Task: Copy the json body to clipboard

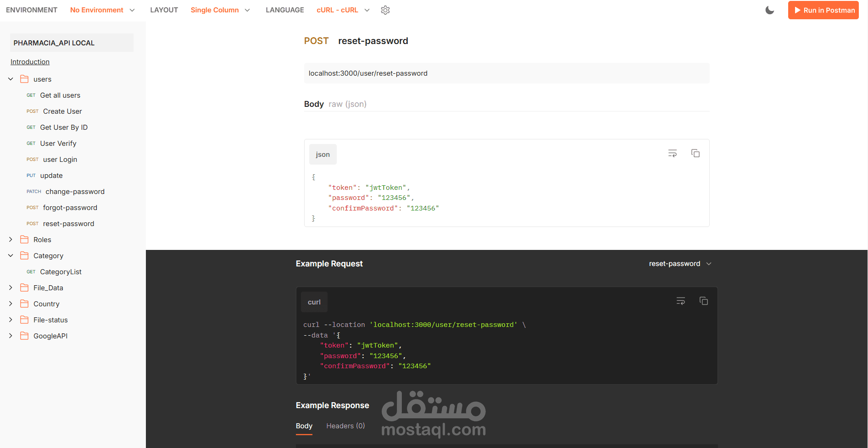Action: pyautogui.click(x=696, y=153)
